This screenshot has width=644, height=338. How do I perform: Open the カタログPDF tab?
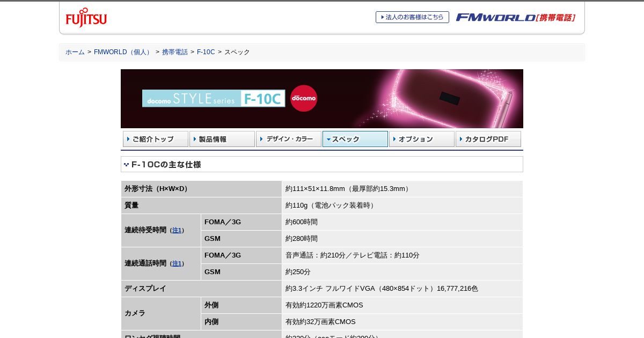click(488, 139)
